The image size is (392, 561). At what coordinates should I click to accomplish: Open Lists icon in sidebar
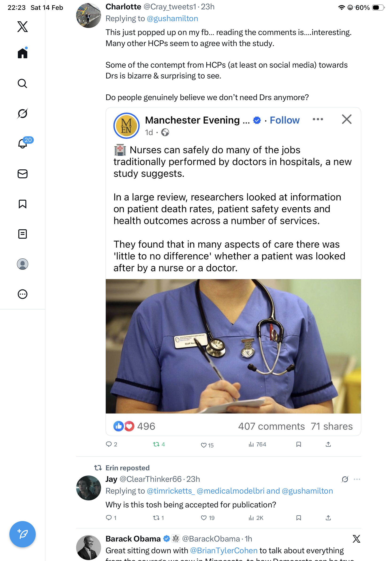[x=23, y=234]
